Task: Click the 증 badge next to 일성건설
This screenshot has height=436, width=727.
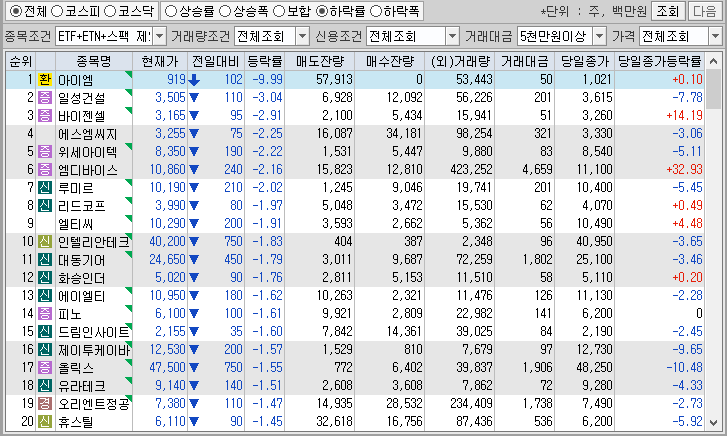Action: [45, 97]
